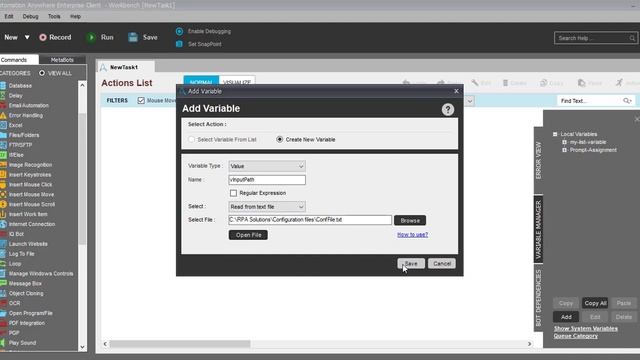Select Image Recognition command
This screenshot has height=360, width=640.
tap(30, 165)
